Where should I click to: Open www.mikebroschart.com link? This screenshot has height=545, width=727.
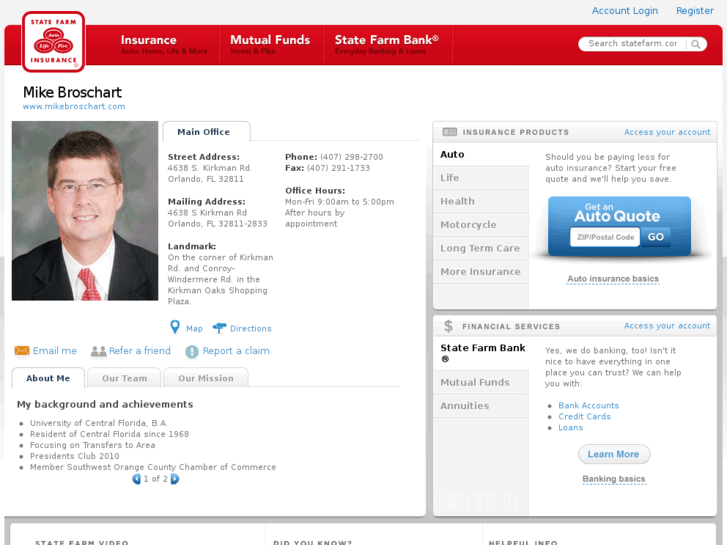click(x=74, y=106)
